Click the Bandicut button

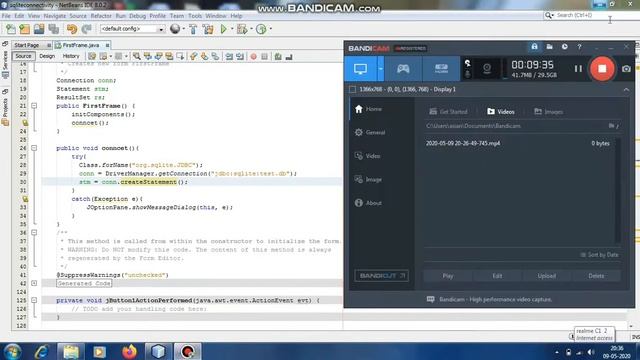(x=381, y=276)
